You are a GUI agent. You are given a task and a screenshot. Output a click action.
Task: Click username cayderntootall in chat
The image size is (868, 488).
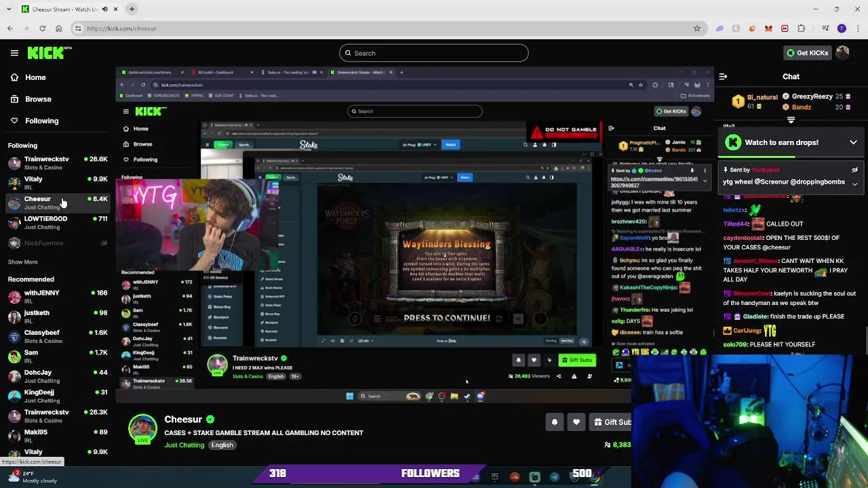coord(743,238)
